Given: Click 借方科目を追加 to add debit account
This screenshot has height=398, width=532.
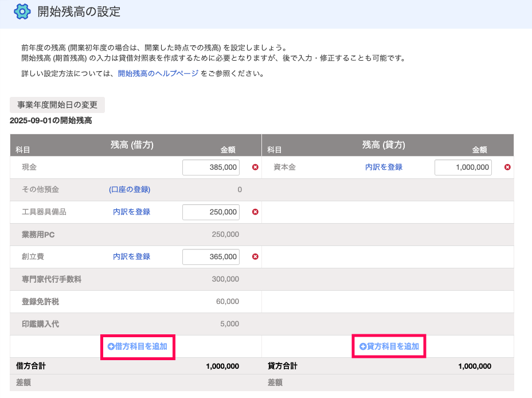Looking at the screenshot, I should click(x=138, y=346).
